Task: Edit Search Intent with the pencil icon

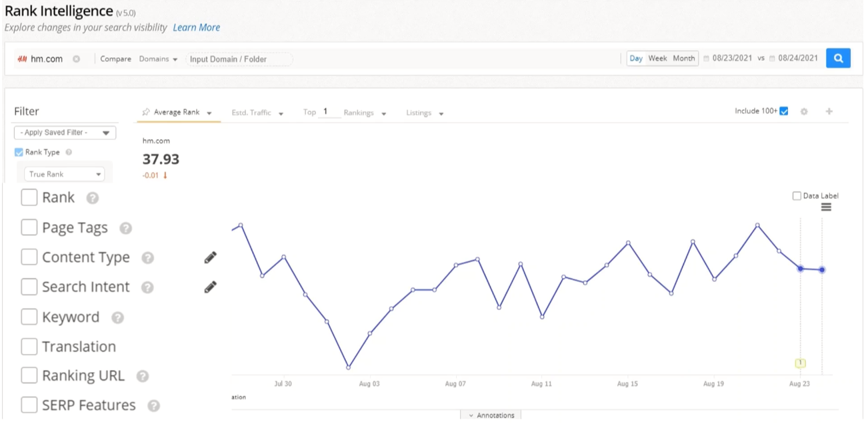Action: pos(209,286)
